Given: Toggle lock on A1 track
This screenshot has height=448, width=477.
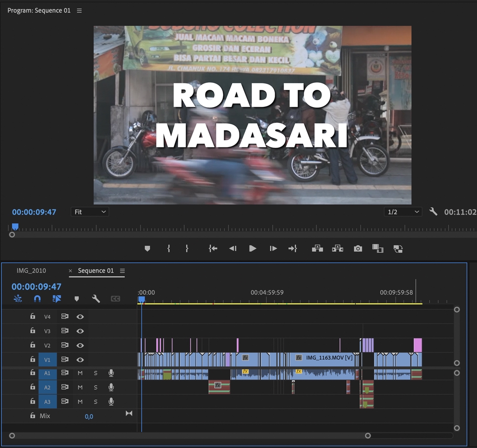Looking at the screenshot, I should pyautogui.click(x=33, y=373).
